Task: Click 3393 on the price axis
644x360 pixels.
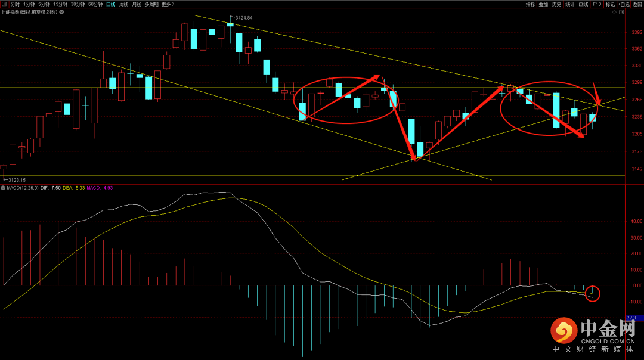Action: (637, 32)
